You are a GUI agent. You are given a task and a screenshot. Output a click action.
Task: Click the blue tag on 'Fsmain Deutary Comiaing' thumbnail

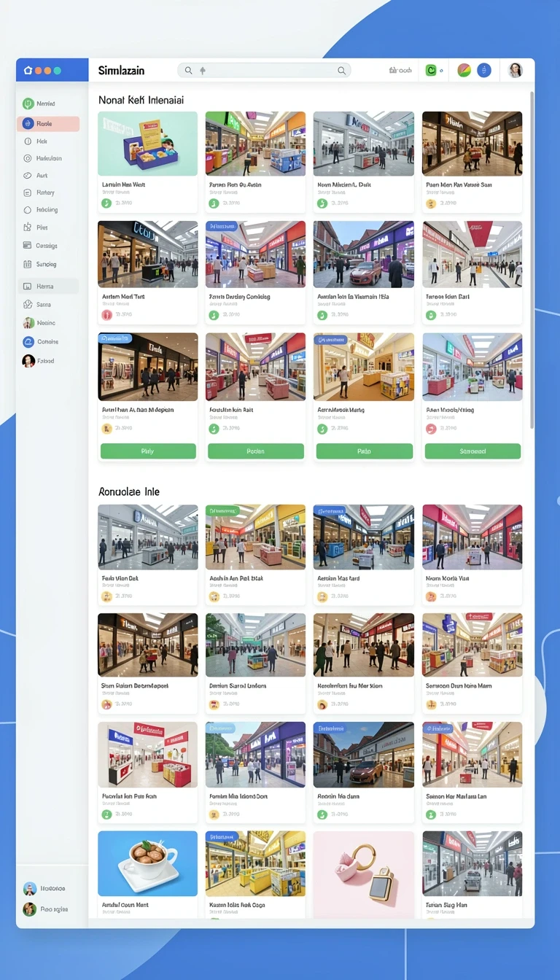(222, 227)
